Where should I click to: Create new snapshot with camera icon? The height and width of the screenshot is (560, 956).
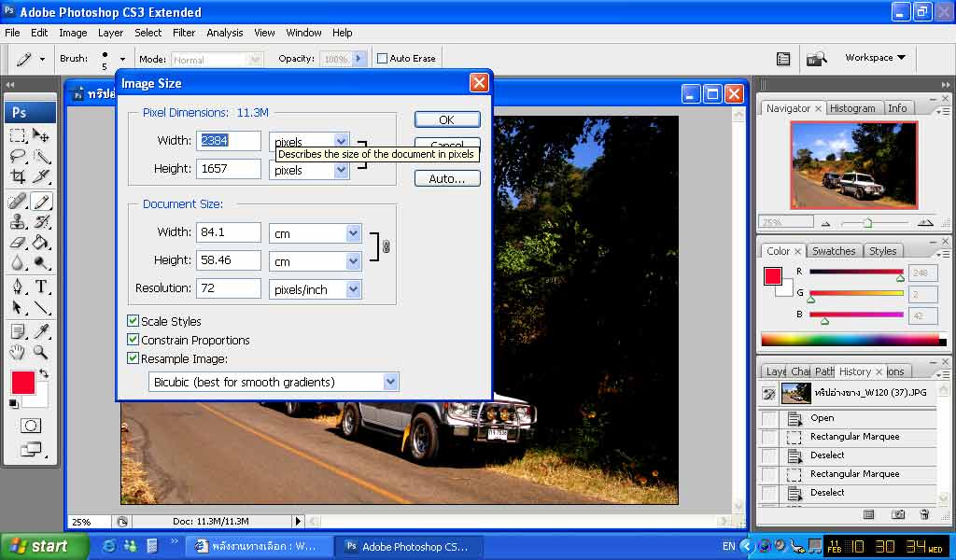[897, 514]
